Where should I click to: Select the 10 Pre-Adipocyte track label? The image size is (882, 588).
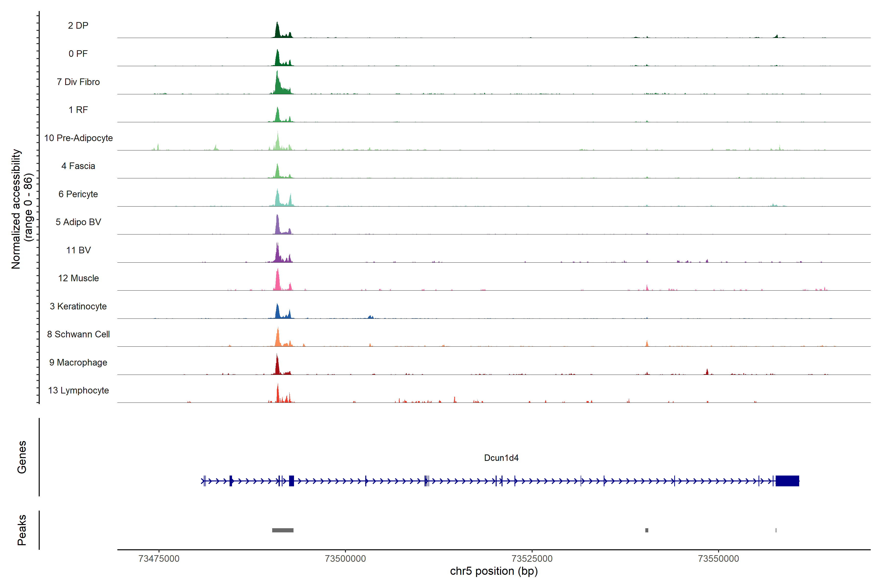[x=78, y=138]
